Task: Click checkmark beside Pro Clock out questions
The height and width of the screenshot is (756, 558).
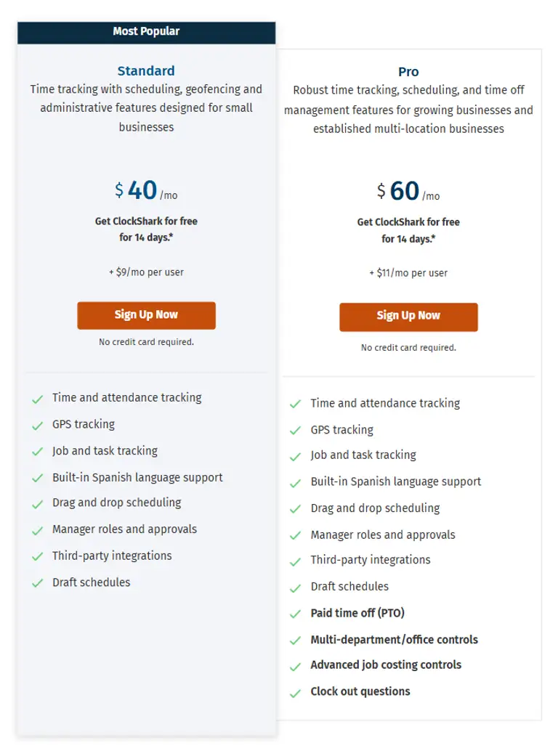Action: [295, 693]
